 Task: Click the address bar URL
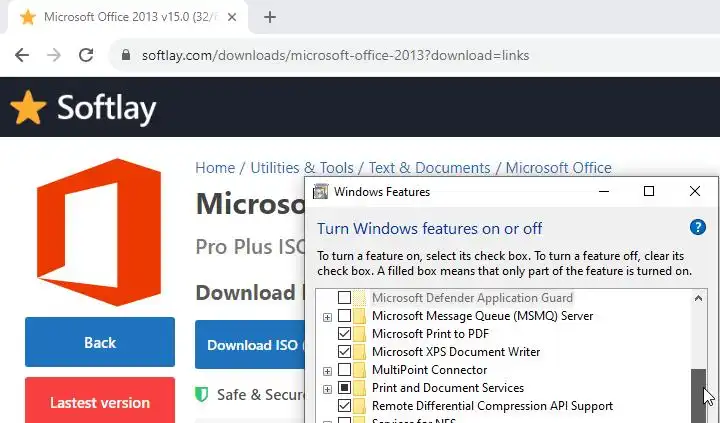coord(335,55)
